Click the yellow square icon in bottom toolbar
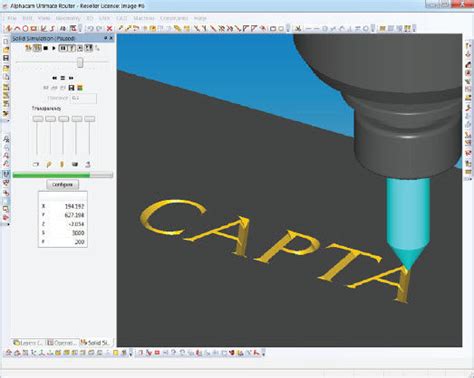 pos(116,353)
